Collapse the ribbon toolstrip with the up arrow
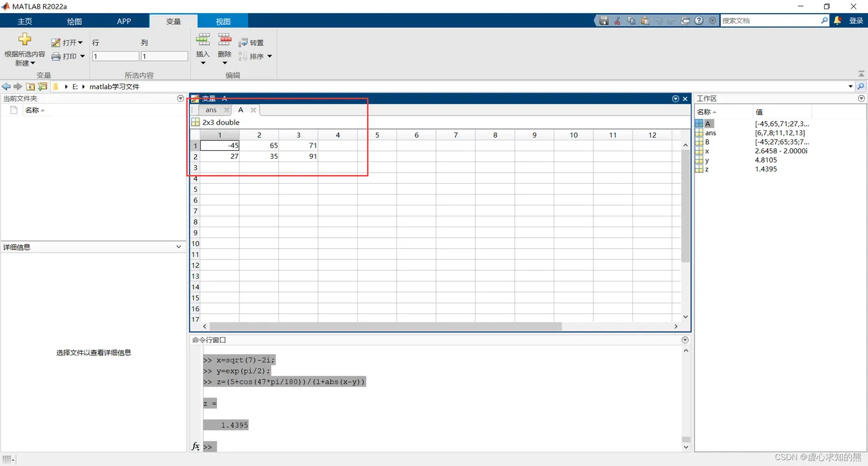Screen dimensions: 868x466 pyautogui.click(x=861, y=74)
